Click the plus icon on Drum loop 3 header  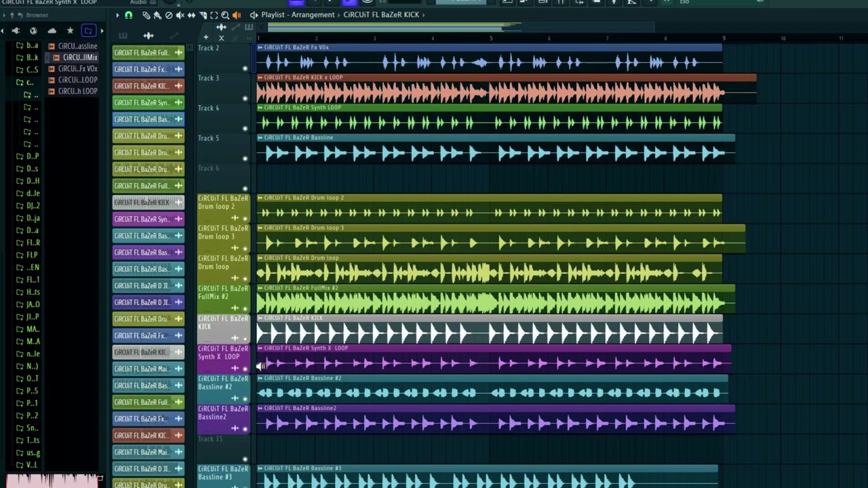coord(235,248)
